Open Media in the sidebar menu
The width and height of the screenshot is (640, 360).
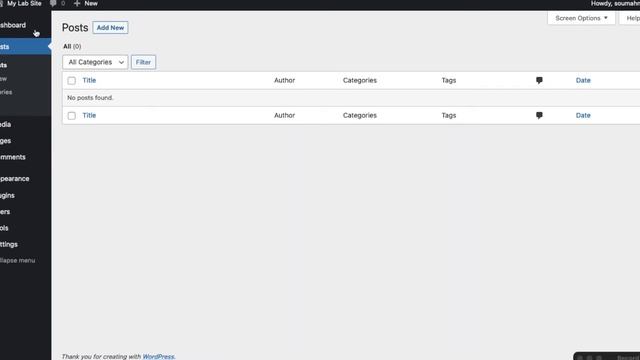click(6, 124)
